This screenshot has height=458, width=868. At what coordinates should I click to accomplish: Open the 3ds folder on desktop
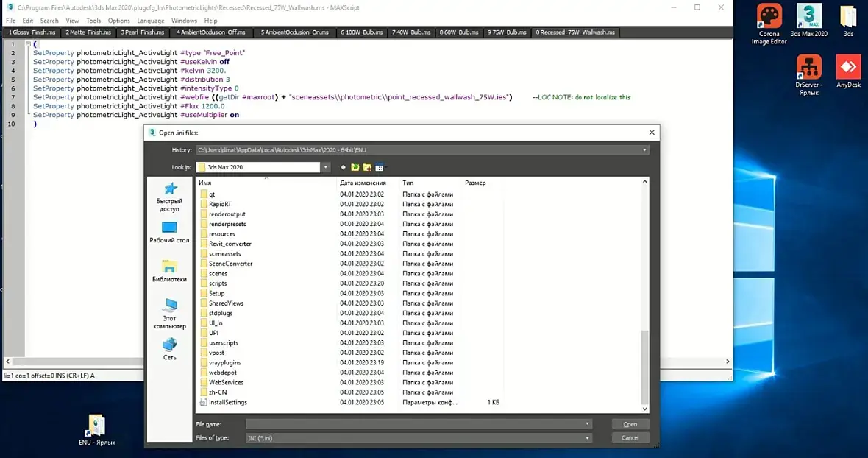tap(848, 21)
